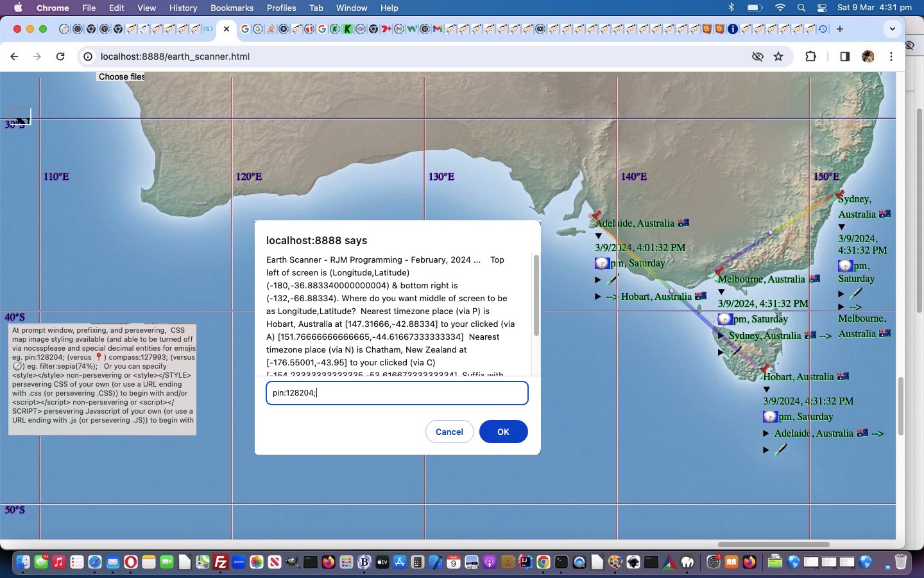Viewport: 924px width, 578px height.
Task: Click 'Sydney, Australia' link under Melbourne
Action: pyautogui.click(x=765, y=336)
